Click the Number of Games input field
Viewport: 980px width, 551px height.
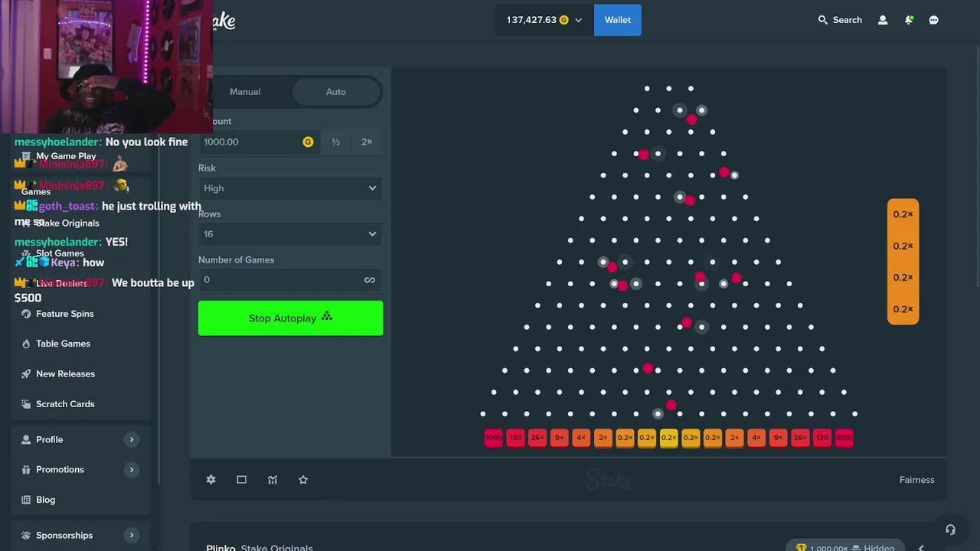(279, 280)
